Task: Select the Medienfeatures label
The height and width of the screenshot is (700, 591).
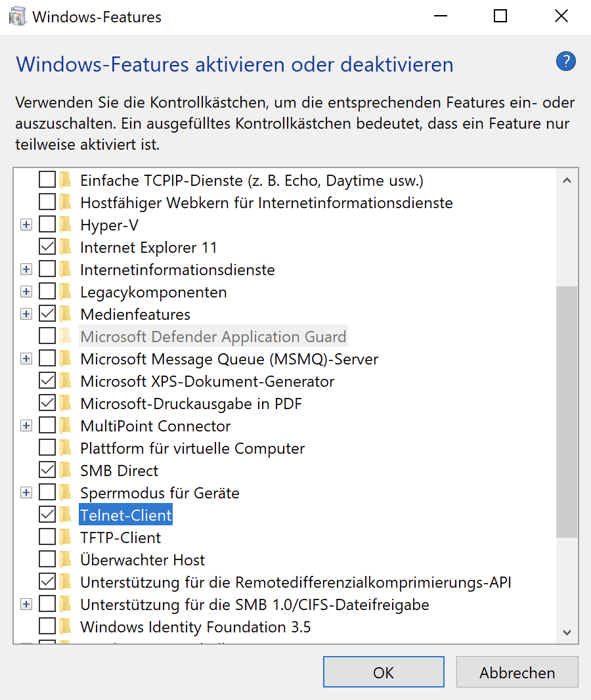Action: [x=135, y=315]
